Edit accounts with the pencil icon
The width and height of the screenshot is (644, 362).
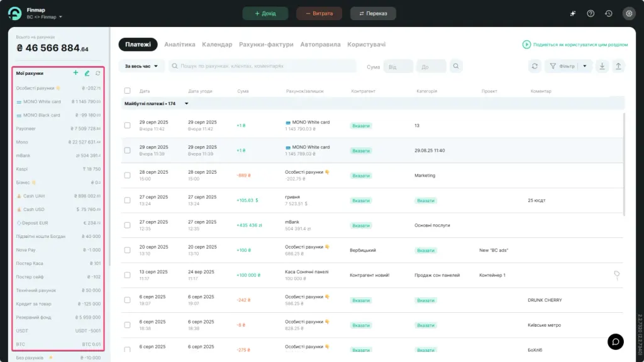(x=87, y=73)
